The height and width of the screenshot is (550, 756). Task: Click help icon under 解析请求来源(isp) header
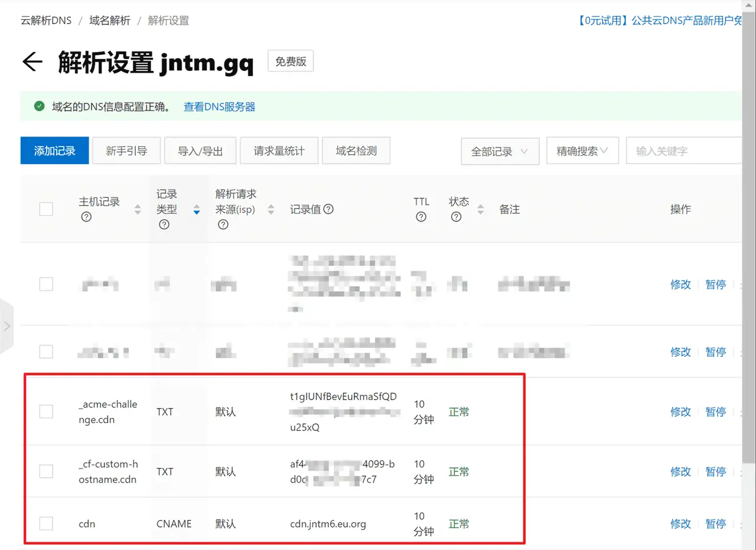[223, 224]
